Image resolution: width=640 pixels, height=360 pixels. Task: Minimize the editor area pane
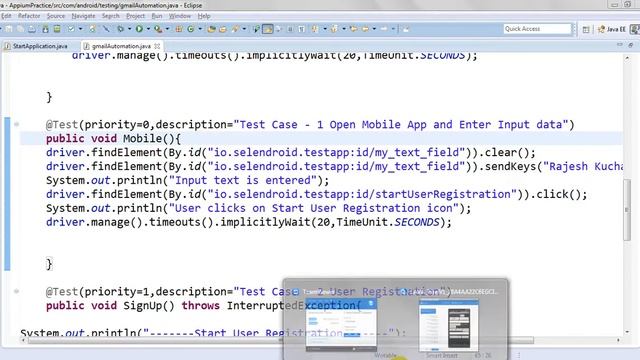(x=620, y=45)
